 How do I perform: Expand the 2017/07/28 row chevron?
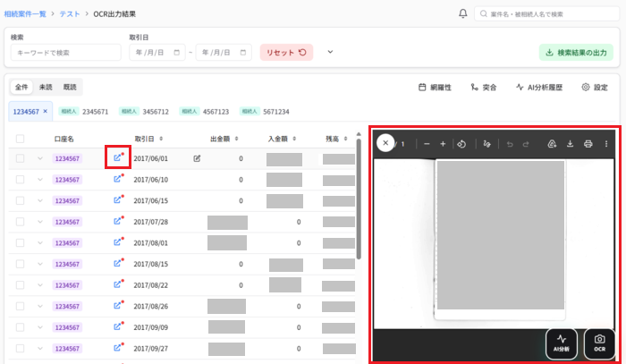click(x=40, y=222)
